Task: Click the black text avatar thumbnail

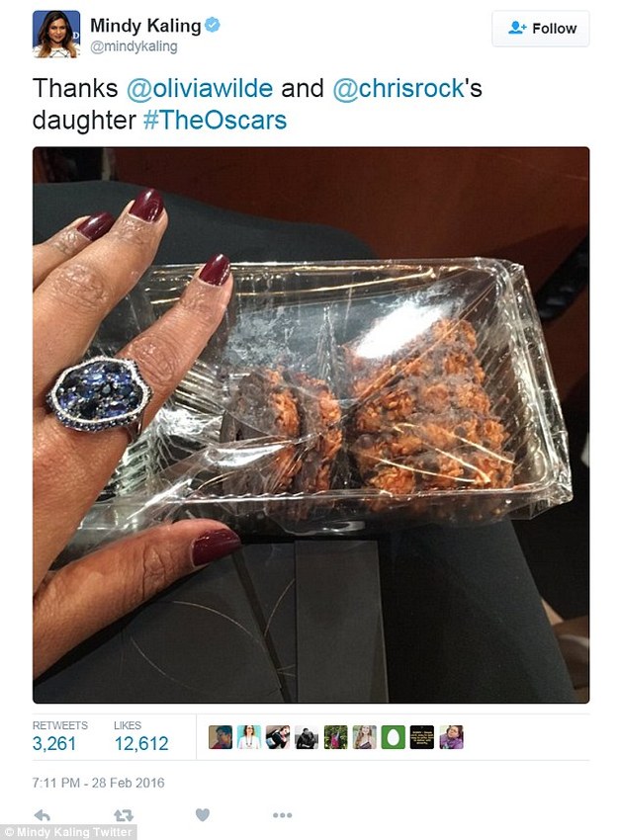Action: pos(422,737)
